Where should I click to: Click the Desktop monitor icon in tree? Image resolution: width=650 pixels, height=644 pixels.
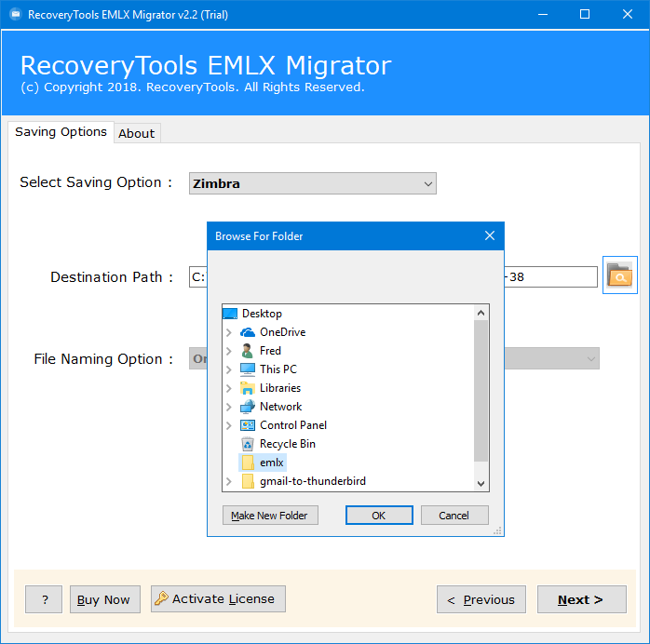[230, 314]
